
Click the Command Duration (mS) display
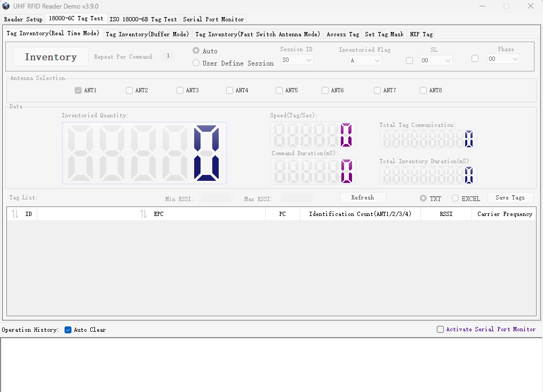[313, 171]
